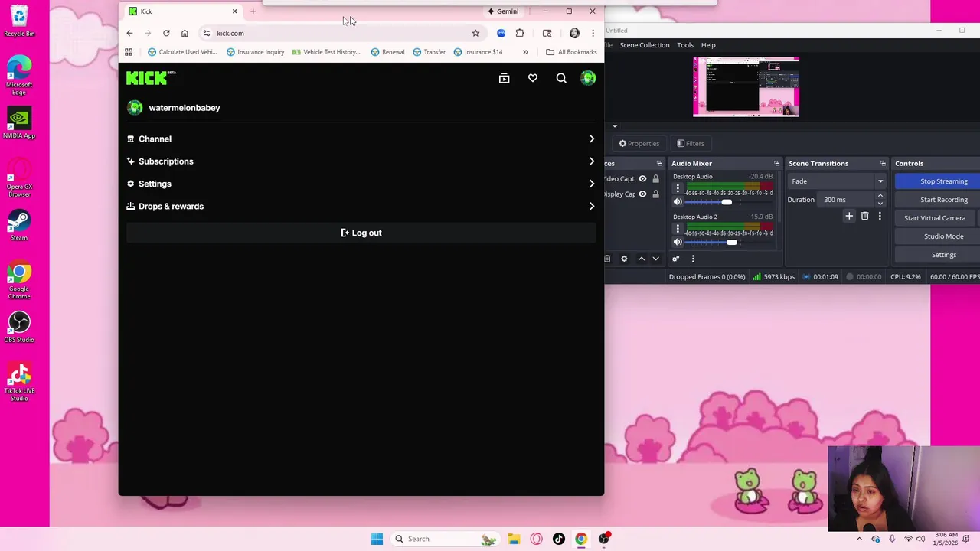980x551 pixels.
Task: Open Tools menu in OBS
Action: click(684, 45)
